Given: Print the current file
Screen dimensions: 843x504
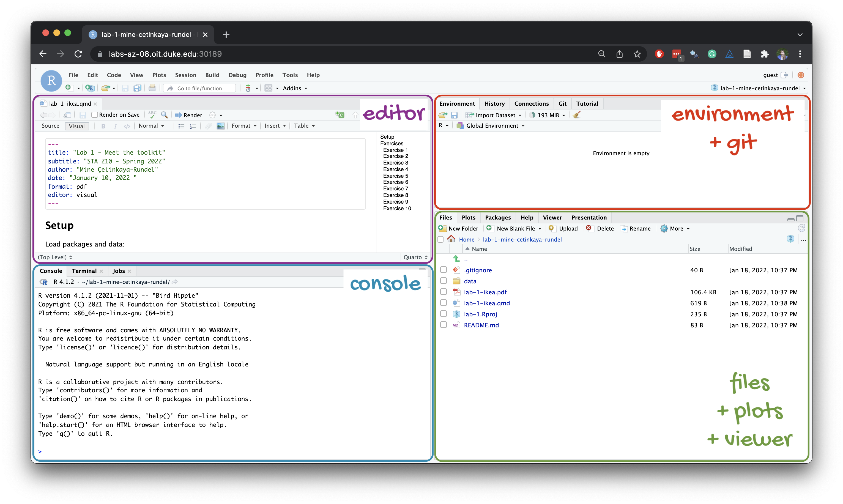Looking at the screenshot, I should (x=152, y=88).
